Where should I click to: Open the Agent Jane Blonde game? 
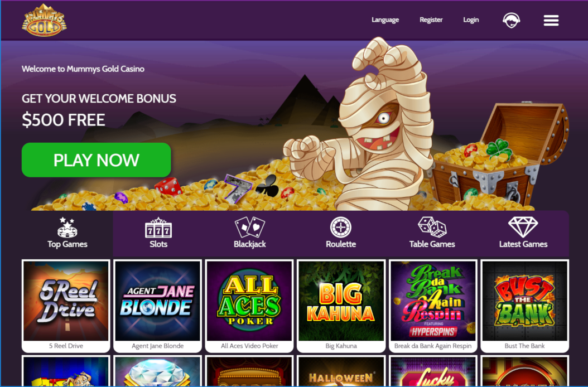click(x=157, y=306)
